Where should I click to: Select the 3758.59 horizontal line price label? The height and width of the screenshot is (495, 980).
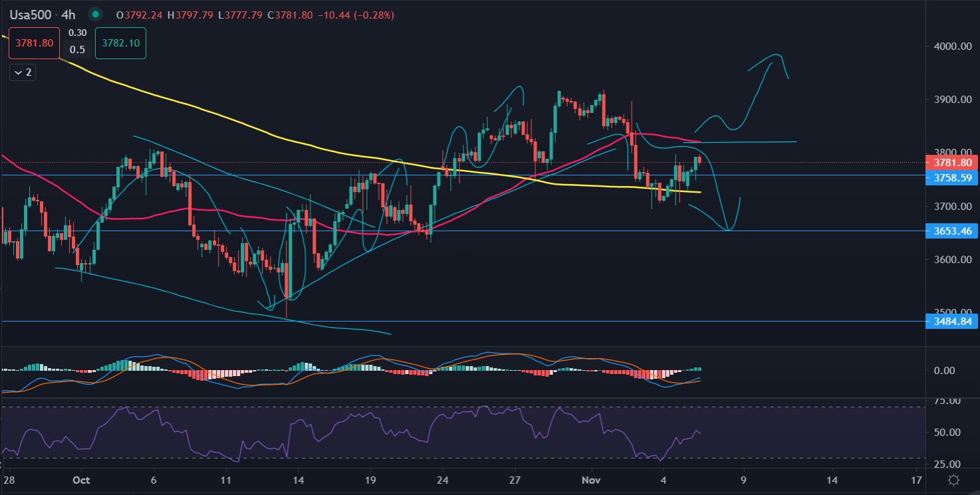pos(951,177)
